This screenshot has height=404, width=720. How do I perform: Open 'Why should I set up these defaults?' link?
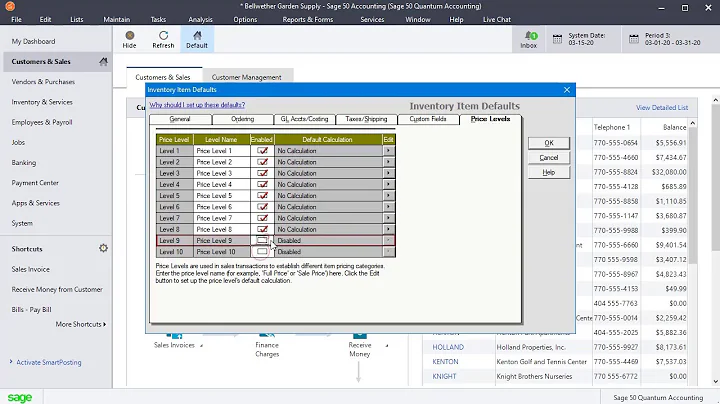[x=197, y=105]
